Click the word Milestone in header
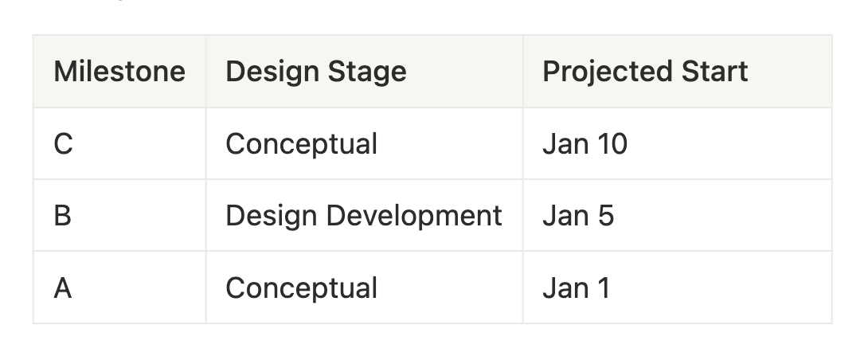Image resolution: width=868 pixels, height=360 pixels. tap(119, 72)
